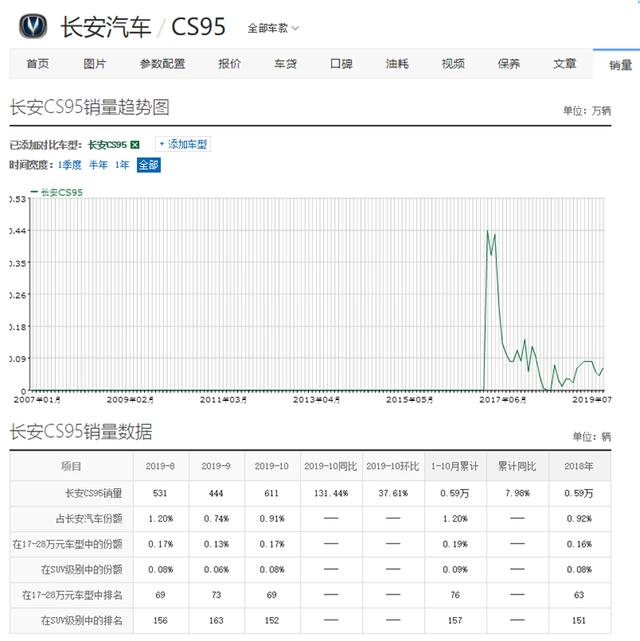
Task: Click the 长安汽车 brand link
Action: pos(106,27)
